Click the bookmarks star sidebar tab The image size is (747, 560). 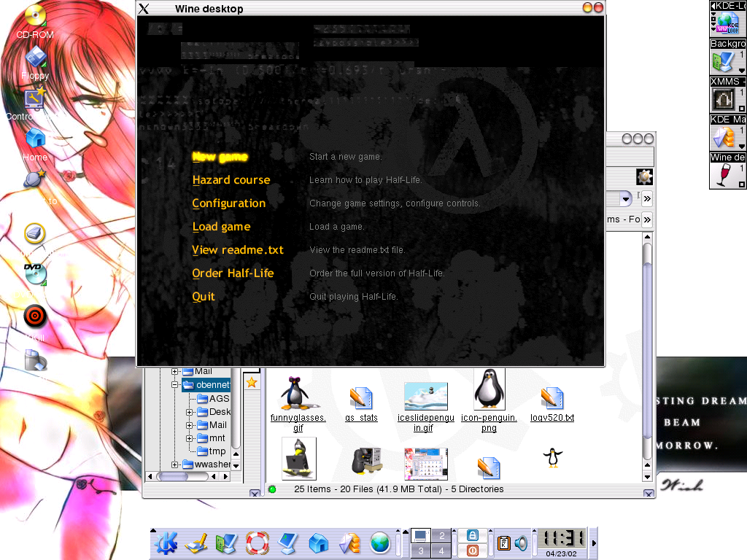[x=252, y=382]
